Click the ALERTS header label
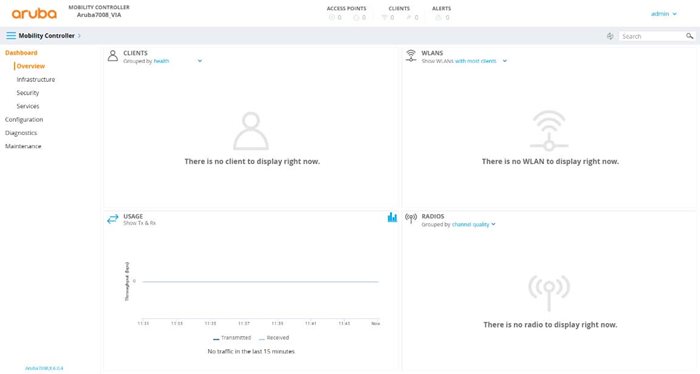Screen dimensions: 700x374 pos(442,8)
